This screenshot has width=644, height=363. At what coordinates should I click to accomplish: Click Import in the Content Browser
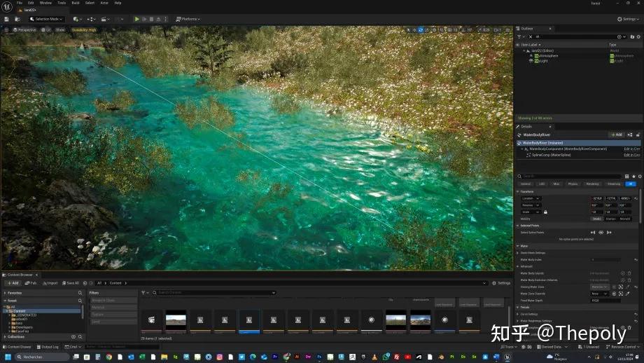coord(50,283)
